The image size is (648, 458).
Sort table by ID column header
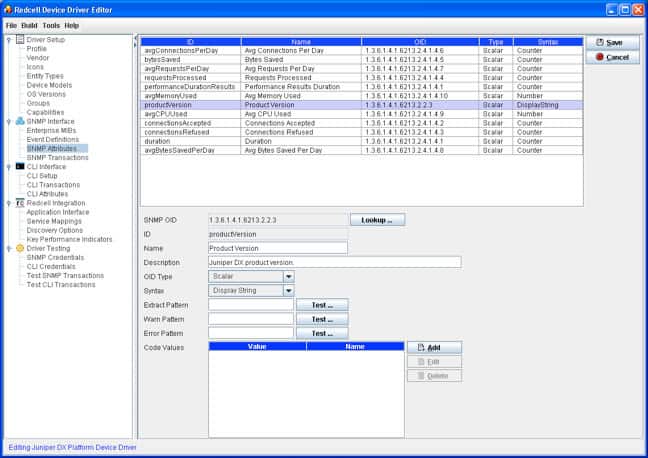191,42
